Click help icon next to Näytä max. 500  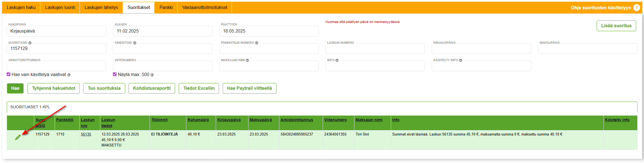pyautogui.click(x=152, y=75)
